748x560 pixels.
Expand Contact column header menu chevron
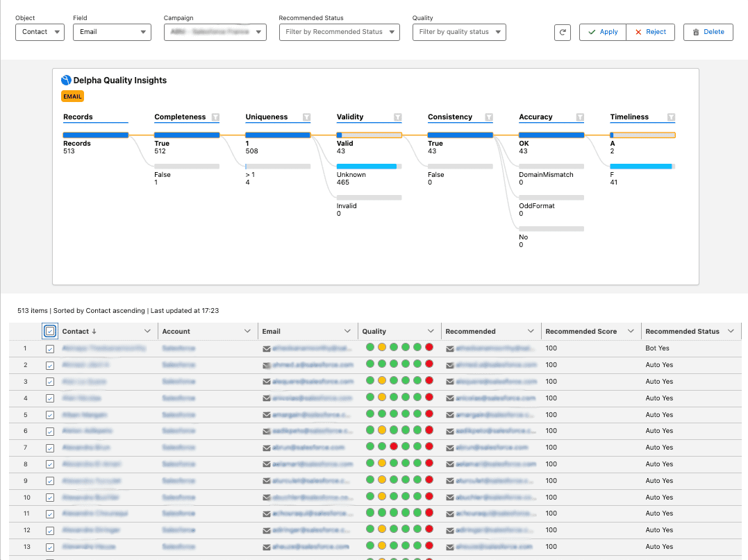[x=147, y=331]
